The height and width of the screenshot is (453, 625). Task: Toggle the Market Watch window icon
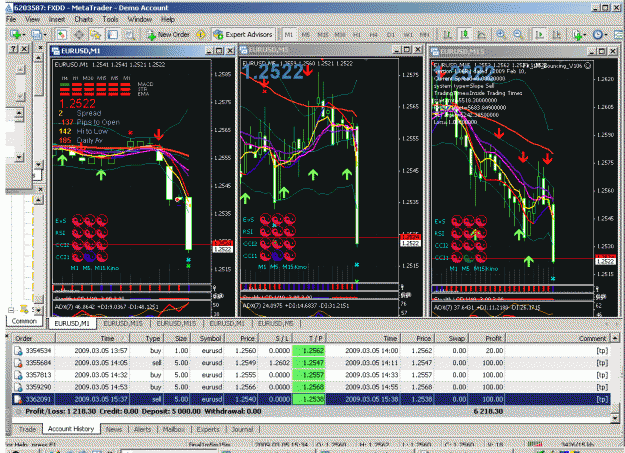[61, 35]
